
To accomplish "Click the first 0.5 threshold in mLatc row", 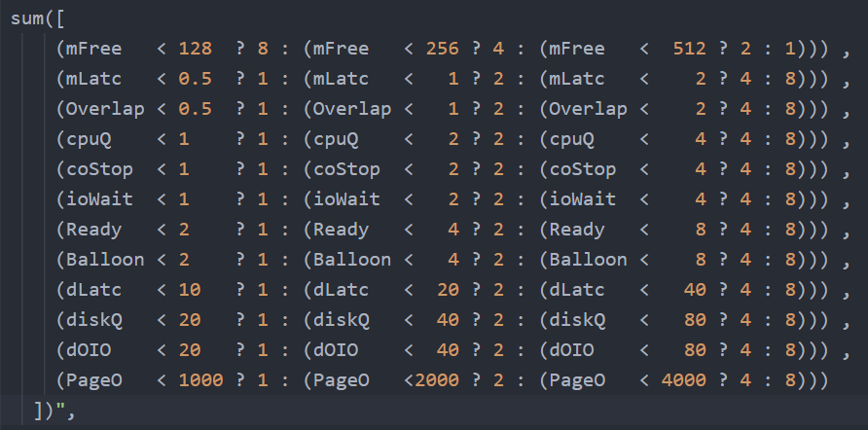I will [196, 79].
